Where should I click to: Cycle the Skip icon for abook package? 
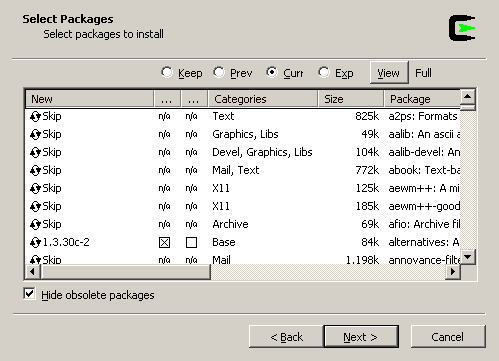click(x=35, y=170)
